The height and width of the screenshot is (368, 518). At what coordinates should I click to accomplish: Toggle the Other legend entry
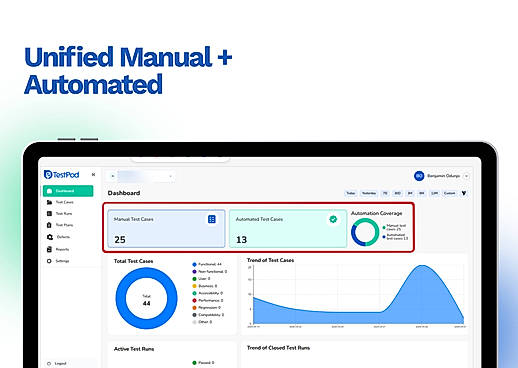[x=202, y=322]
